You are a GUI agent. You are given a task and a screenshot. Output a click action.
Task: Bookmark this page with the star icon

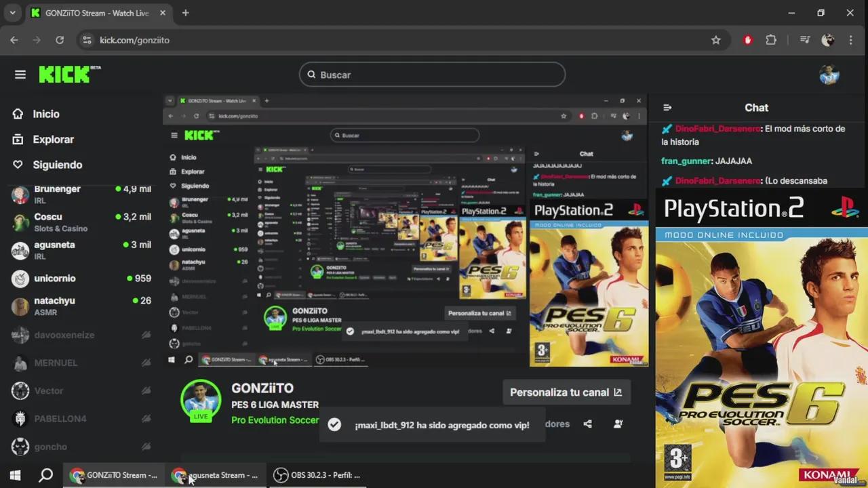pos(716,40)
